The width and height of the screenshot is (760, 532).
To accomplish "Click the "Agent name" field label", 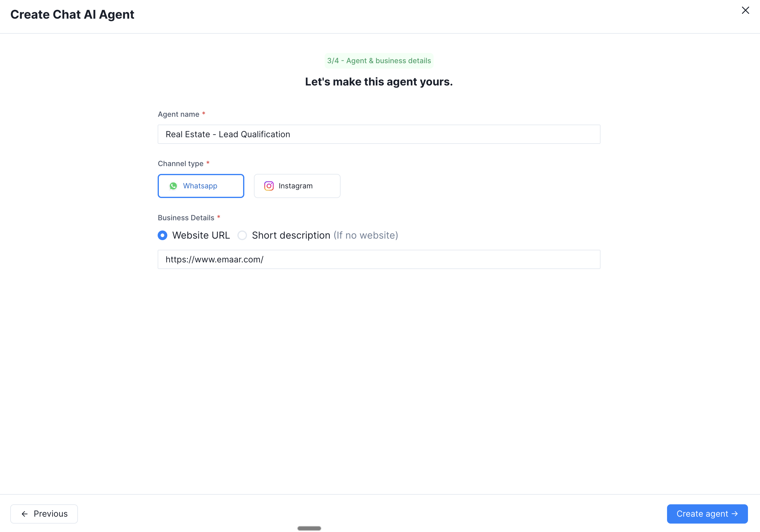I will pos(178,114).
